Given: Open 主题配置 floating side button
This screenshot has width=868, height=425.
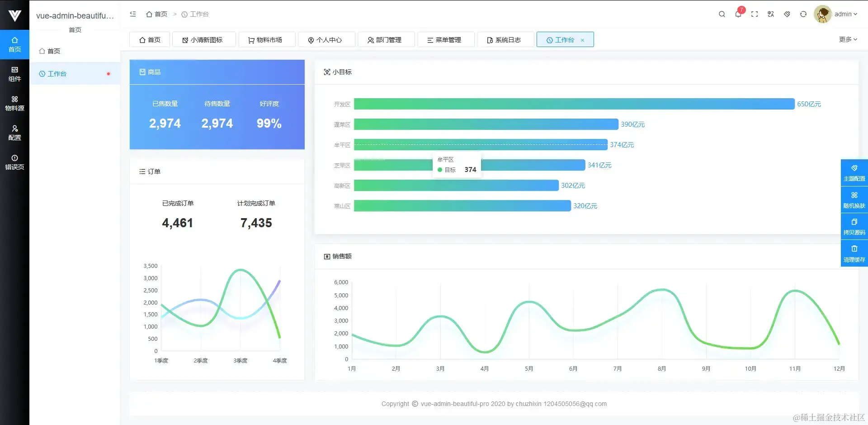Looking at the screenshot, I should 854,173.
